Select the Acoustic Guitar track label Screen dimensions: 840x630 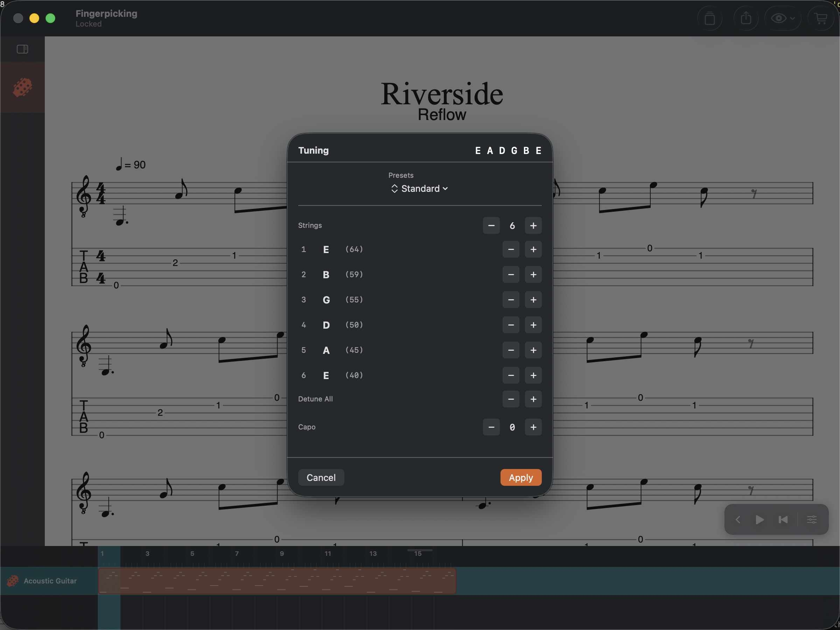click(50, 581)
